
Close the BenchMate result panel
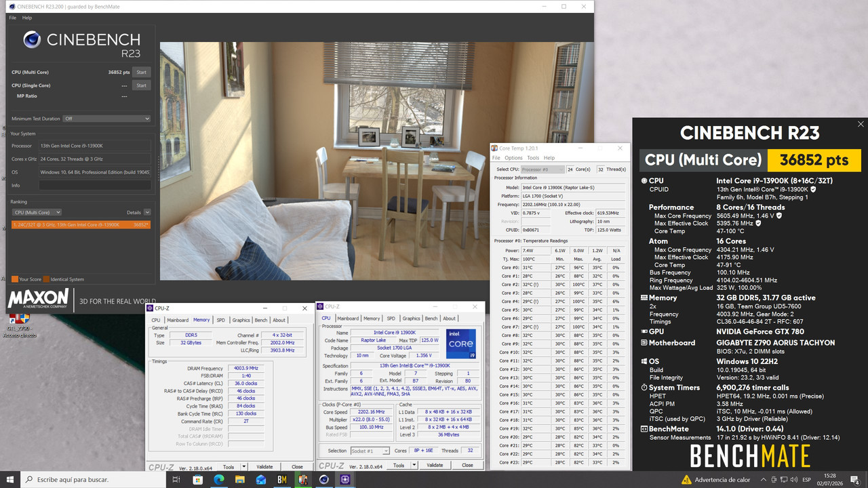(861, 124)
